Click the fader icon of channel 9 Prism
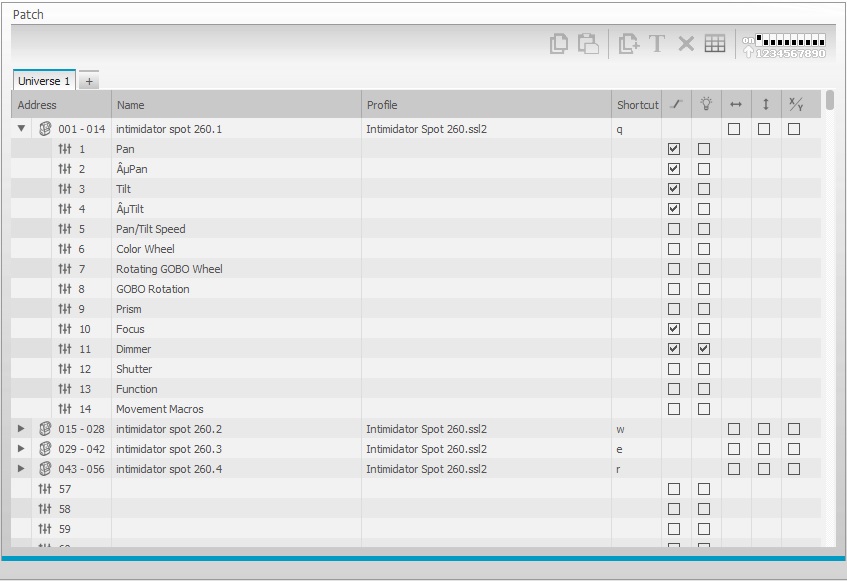847x581 pixels. (x=65, y=309)
